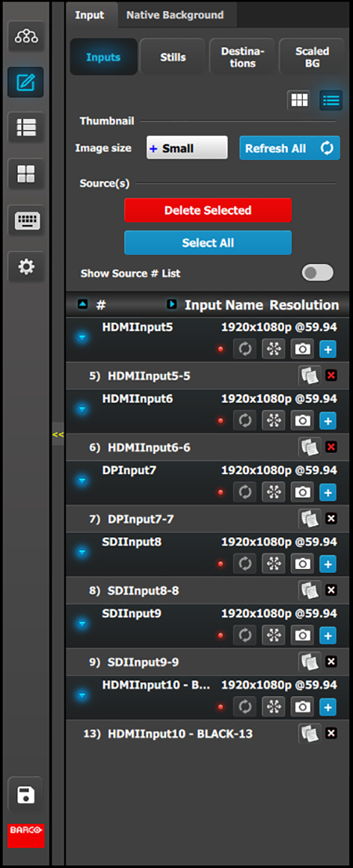This screenshot has width=353, height=868.
Task: Switch to the Native Background tab
Action: [175, 15]
